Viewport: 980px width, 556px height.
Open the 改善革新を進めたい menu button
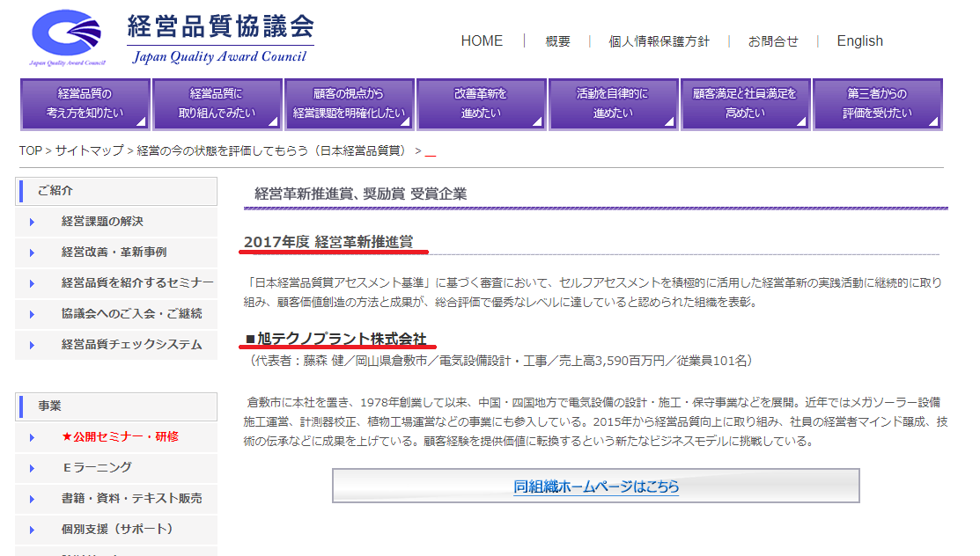coord(482,104)
